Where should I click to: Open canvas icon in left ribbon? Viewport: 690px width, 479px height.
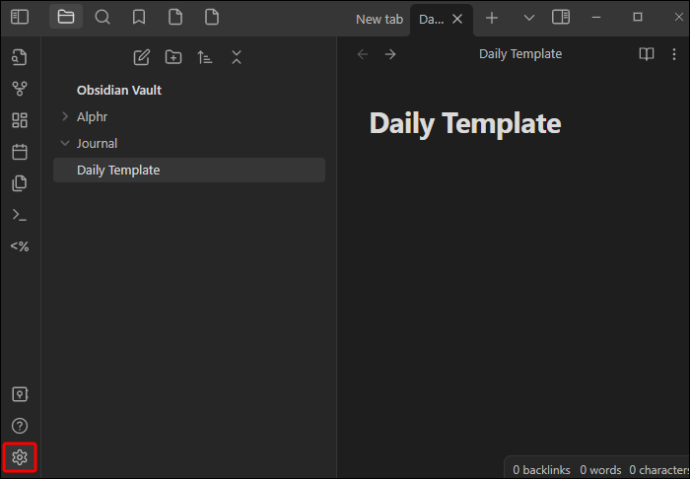(x=19, y=120)
